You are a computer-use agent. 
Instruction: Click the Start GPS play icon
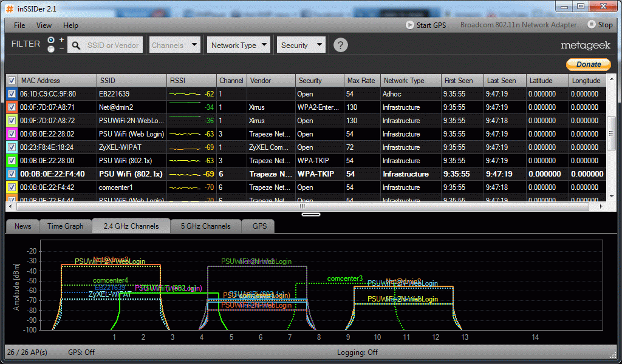click(410, 25)
